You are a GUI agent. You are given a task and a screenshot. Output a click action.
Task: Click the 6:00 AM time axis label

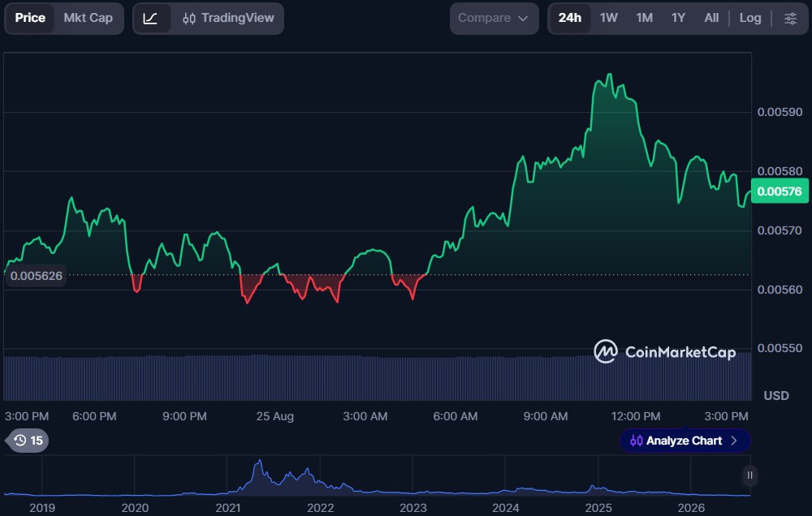point(456,417)
